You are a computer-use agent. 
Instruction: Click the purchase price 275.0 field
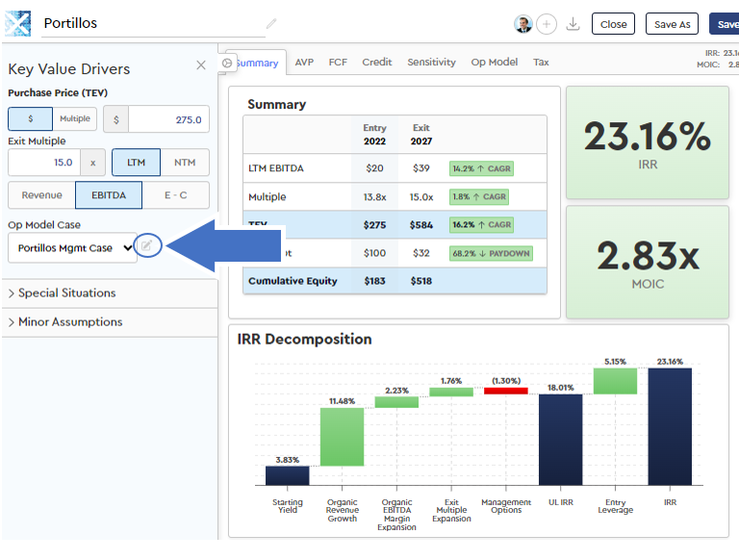[x=168, y=119]
